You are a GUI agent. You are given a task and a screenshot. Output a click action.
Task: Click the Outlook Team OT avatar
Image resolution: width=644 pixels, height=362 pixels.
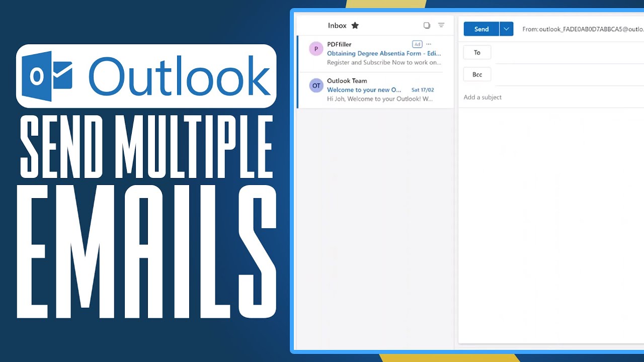point(316,85)
